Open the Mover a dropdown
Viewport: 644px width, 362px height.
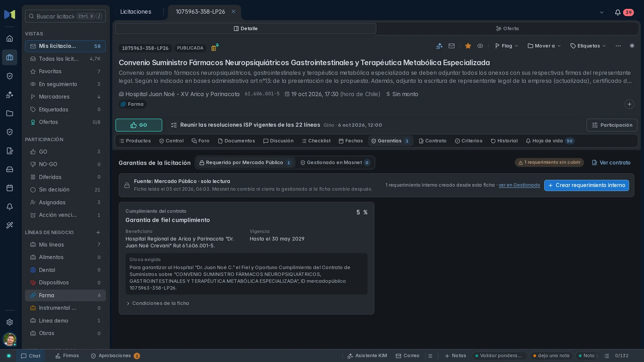(x=544, y=46)
